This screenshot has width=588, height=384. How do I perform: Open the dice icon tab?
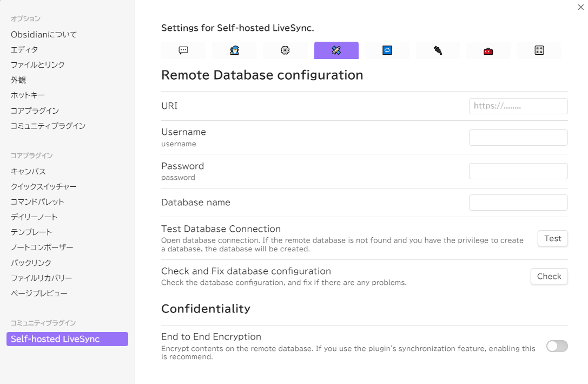pyautogui.click(x=539, y=50)
